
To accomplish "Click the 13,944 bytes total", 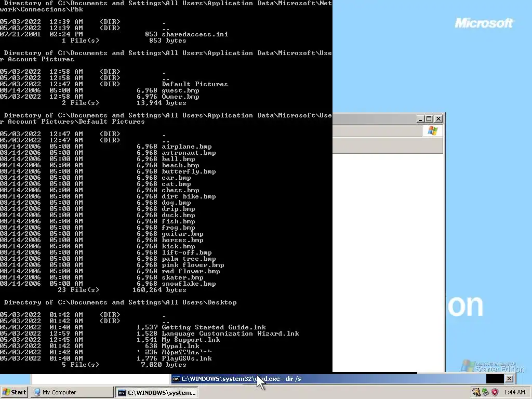I will pos(161,103).
